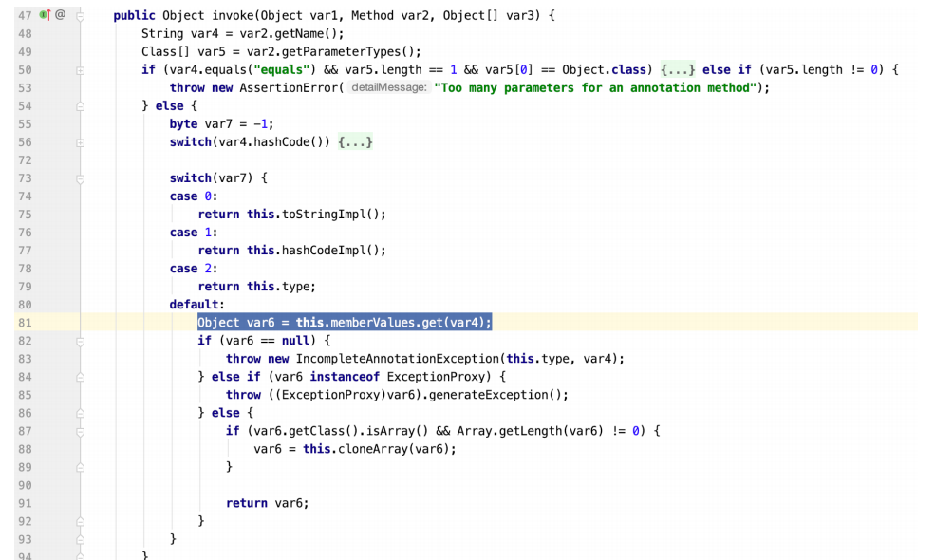Image resolution: width=935 pixels, height=560 pixels.
Task: Click the fold marker on line 84
Action: point(81,377)
